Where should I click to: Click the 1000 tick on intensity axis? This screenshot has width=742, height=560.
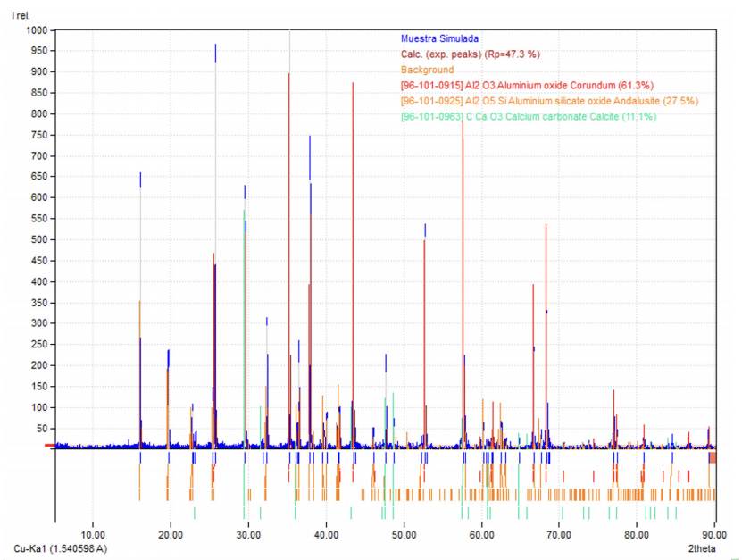[x=36, y=29]
